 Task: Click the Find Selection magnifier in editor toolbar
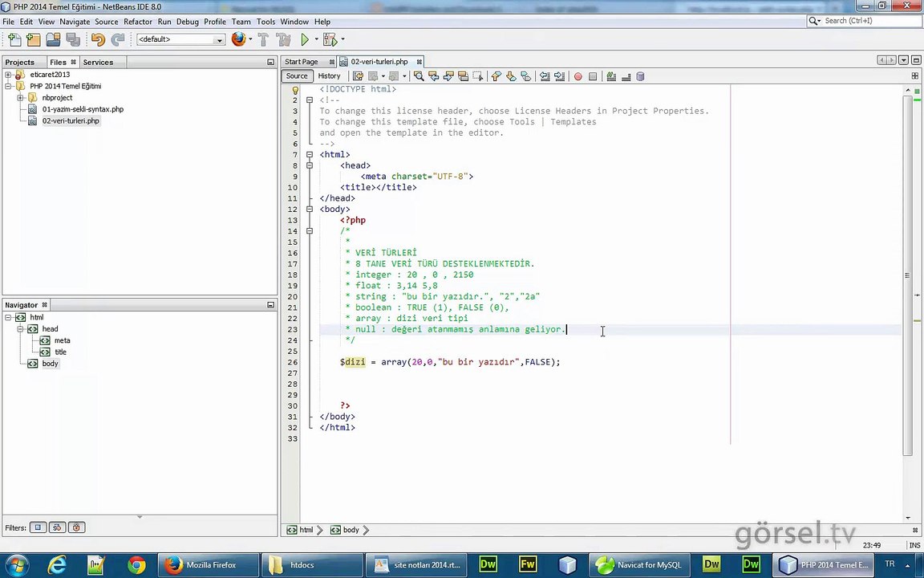419,76
